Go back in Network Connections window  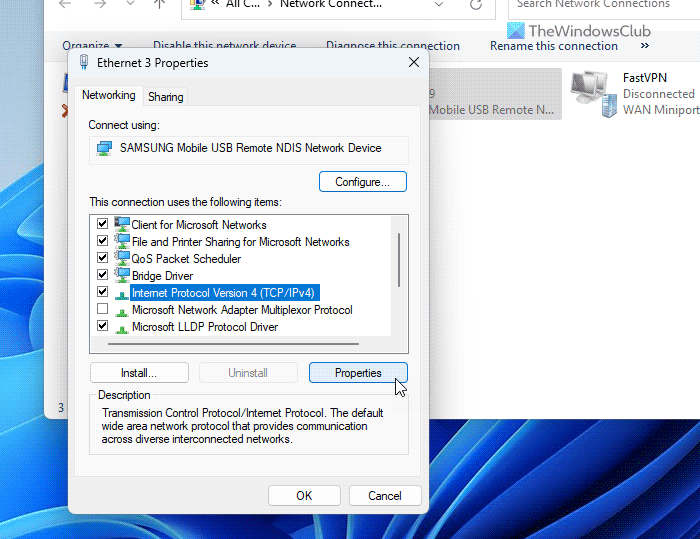point(65,4)
